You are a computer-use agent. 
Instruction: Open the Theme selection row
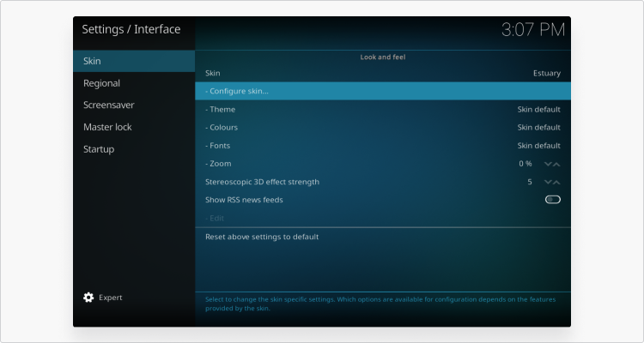383,110
